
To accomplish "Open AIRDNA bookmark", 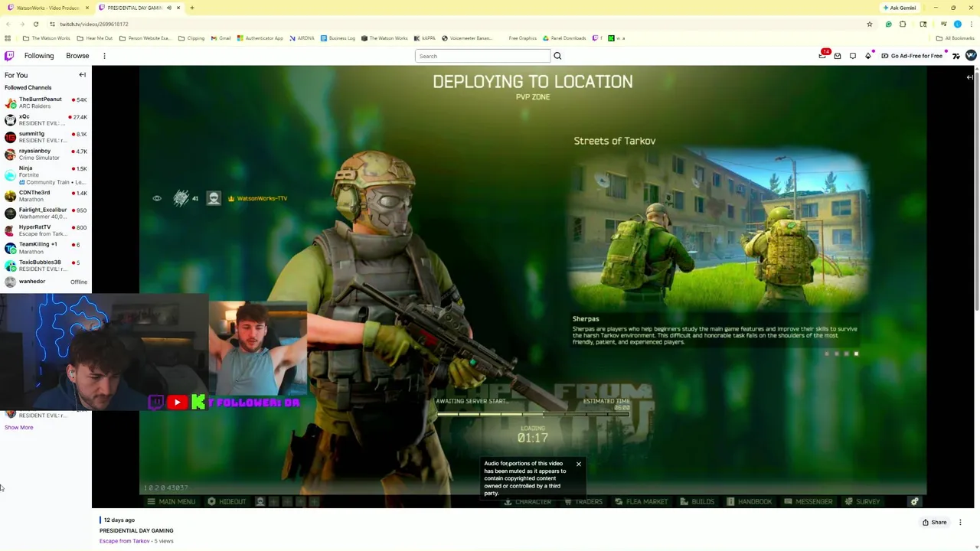I will pos(302,38).
